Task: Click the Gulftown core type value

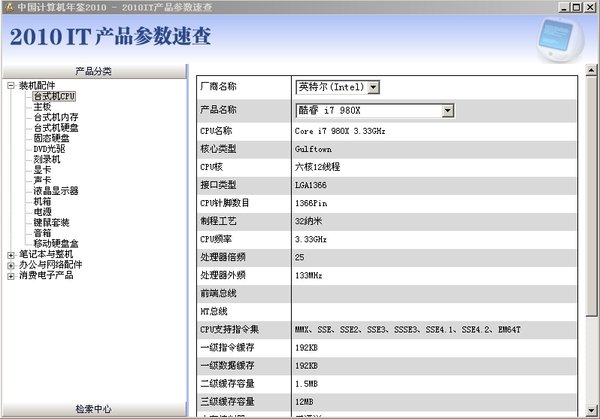Action: pyautogui.click(x=313, y=149)
